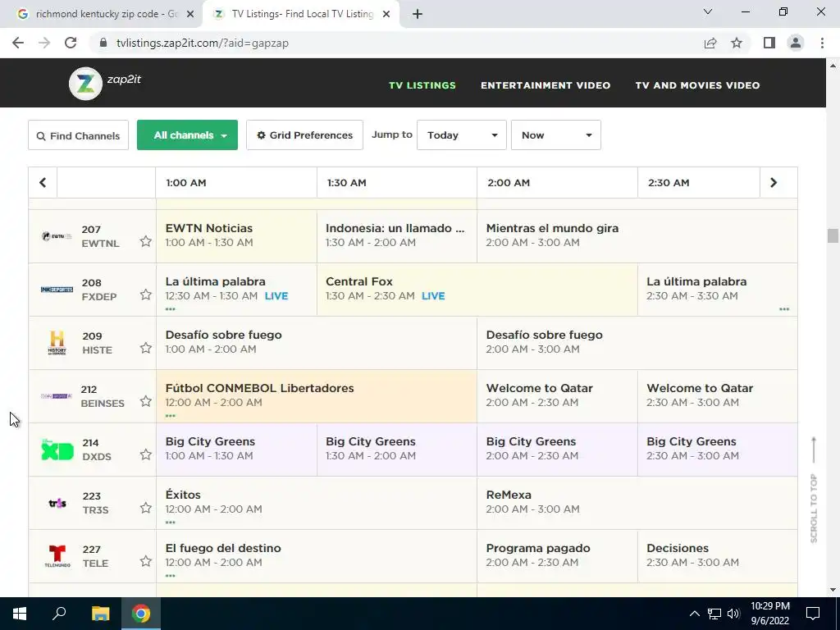Open tab search chevron
The width and height of the screenshot is (840, 630).
coord(708,11)
